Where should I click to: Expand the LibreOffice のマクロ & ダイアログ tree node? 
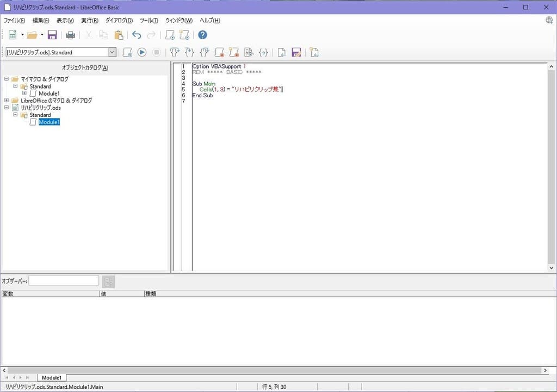click(7, 101)
